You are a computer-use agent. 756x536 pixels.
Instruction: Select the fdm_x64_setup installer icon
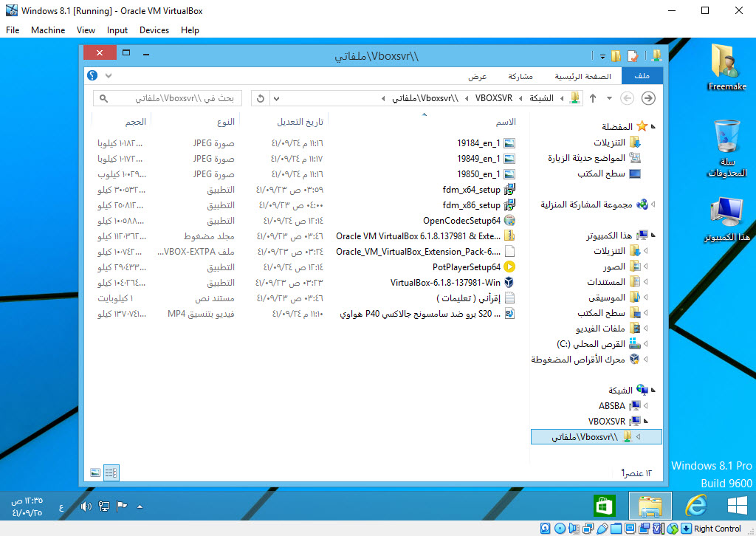[x=509, y=190]
